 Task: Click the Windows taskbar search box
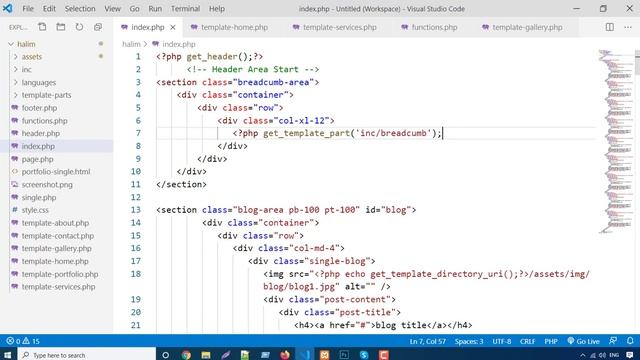point(88,355)
